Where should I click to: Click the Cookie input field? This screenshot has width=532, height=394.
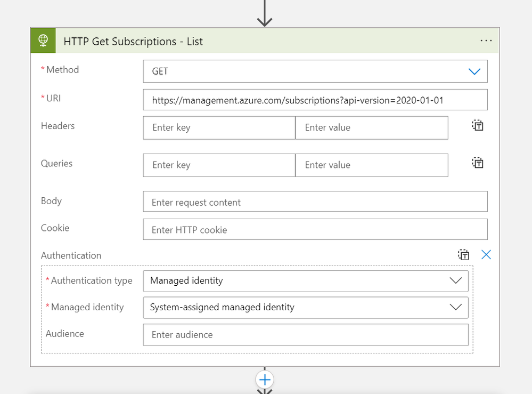(x=315, y=229)
